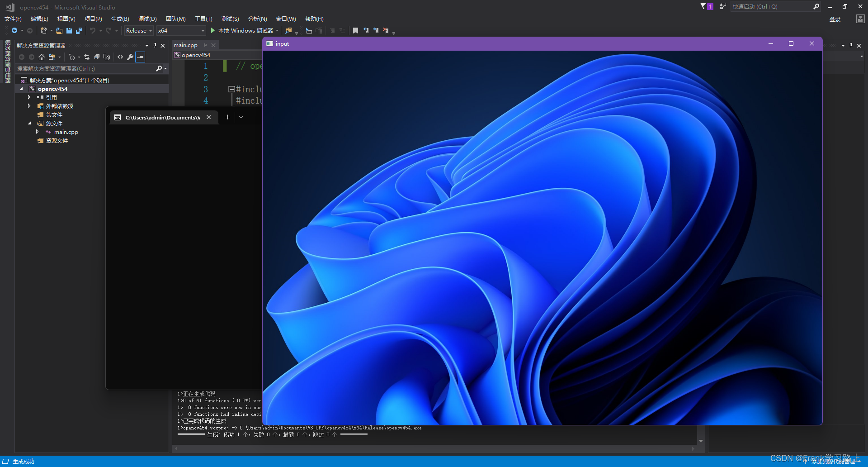Click the Save All icon
Viewport: 868px width, 467px height.
click(79, 31)
